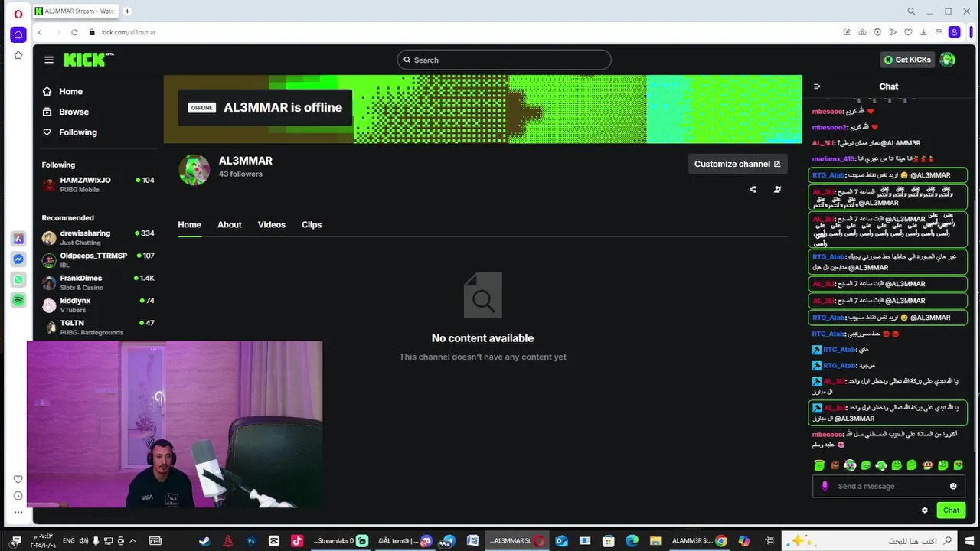This screenshot has height=551, width=980.
Task: Expand the system tray hidden icons chevron
Action: (134, 541)
